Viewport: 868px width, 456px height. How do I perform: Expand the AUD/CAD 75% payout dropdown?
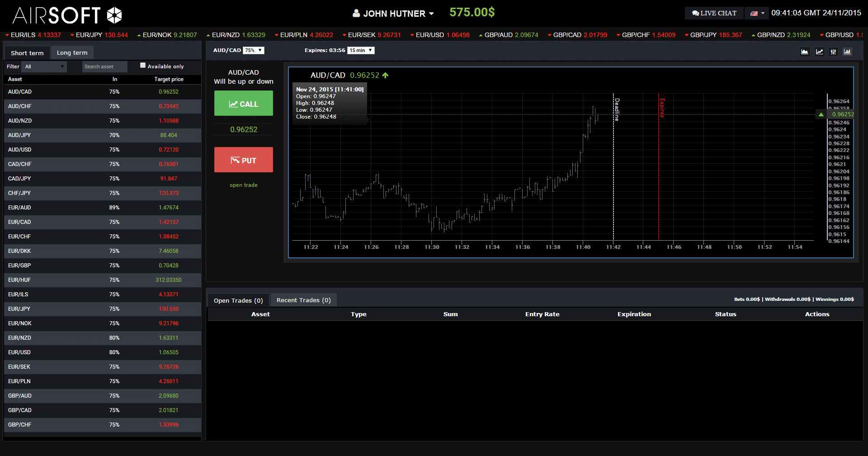(254, 50)
